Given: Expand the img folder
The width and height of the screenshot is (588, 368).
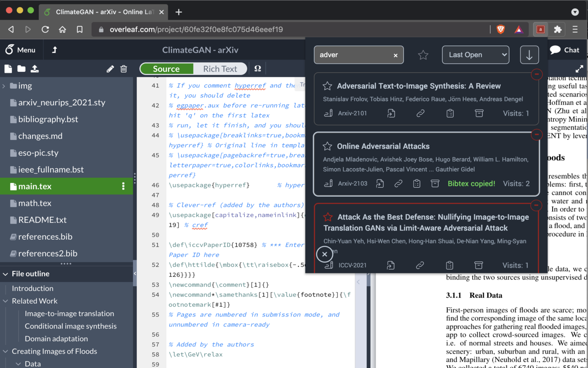Looking at the screenshot, I should click(x=4, y=86).
